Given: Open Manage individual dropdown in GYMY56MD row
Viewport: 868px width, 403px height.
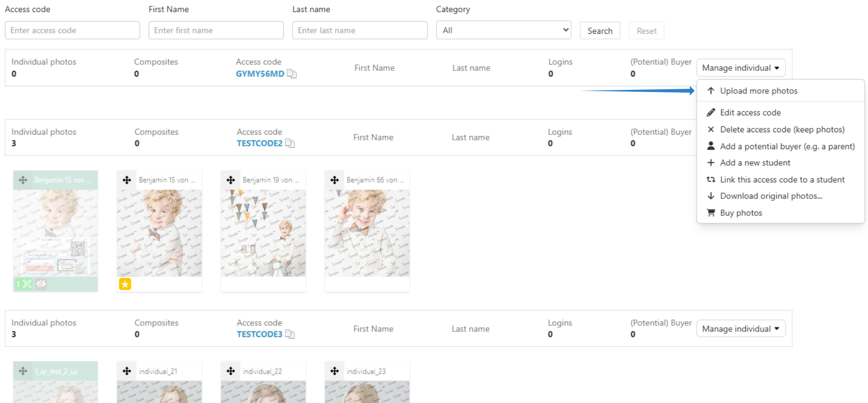Looking at the screenshot, I should pyautogui.click(x=741, y=68).
